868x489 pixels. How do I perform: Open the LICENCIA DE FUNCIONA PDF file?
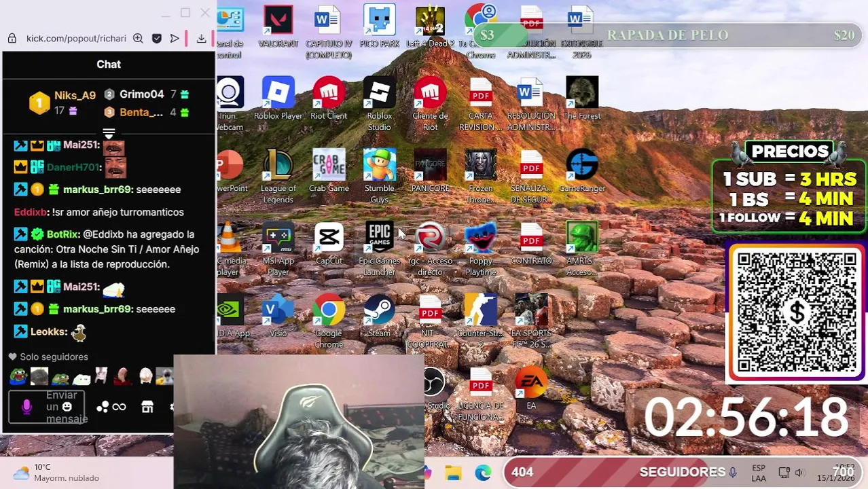pyautogui.click(x=480, y=395)
